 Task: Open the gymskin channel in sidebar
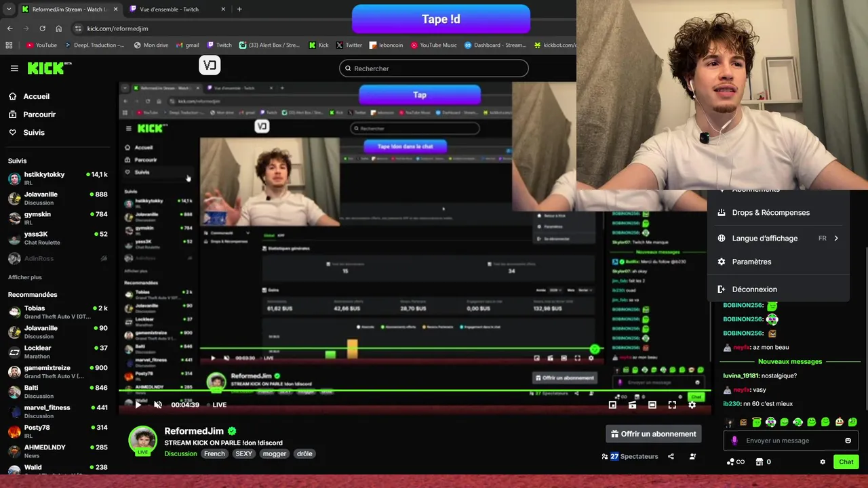pos(58,218)
